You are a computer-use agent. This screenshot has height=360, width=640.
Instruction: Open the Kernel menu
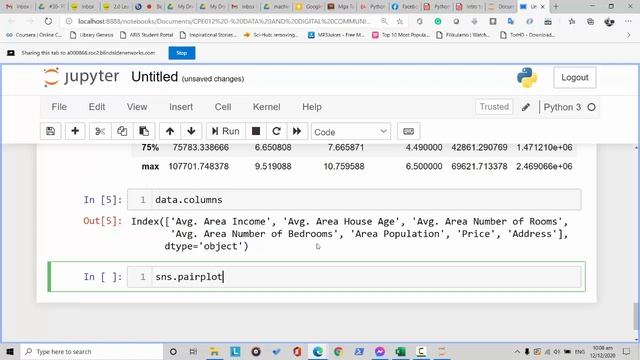pyautogui.click(x=267, y=107)
